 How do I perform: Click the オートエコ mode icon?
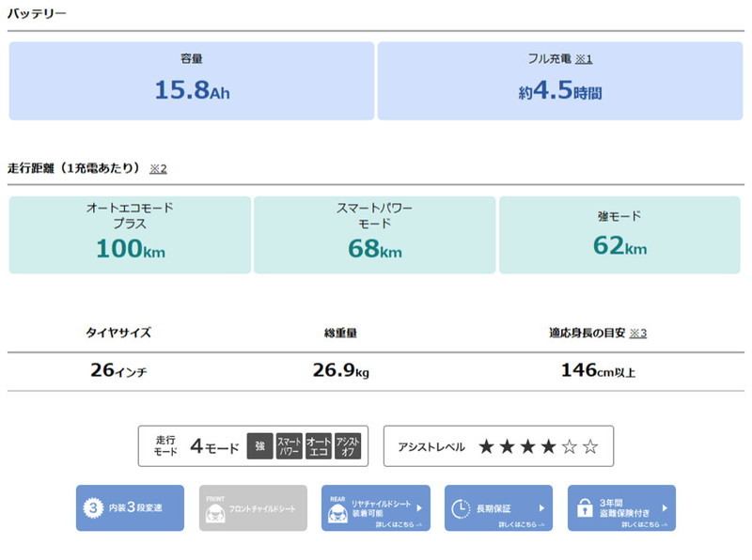319,447
